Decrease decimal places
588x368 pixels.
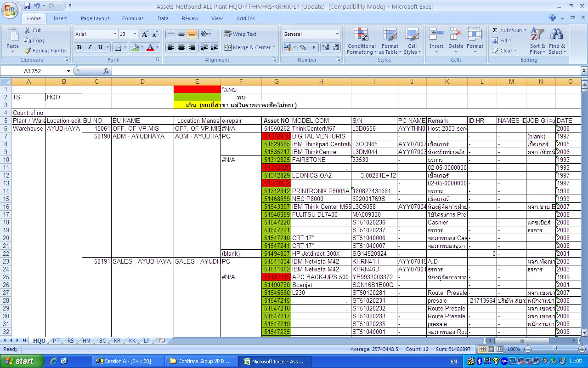pos(336,47)
